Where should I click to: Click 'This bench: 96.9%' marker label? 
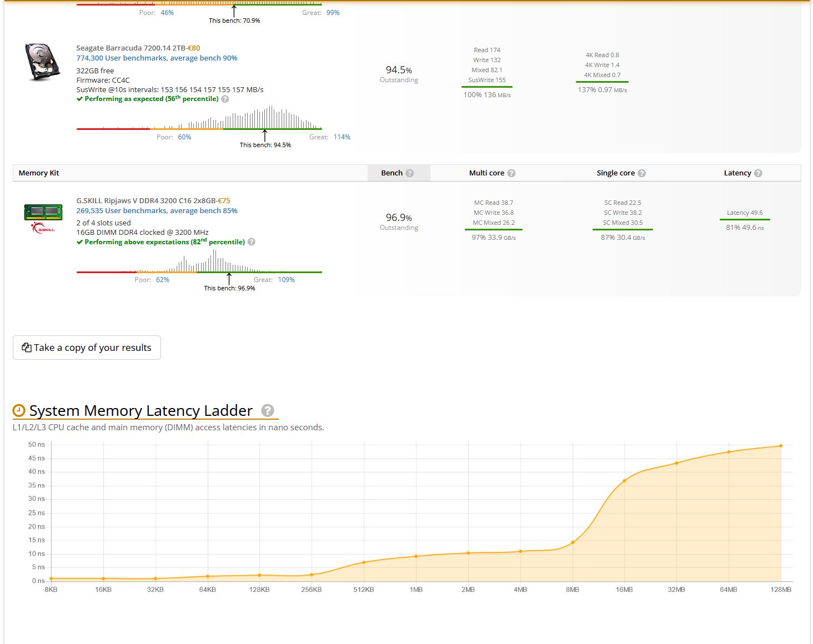pos(229,288)
